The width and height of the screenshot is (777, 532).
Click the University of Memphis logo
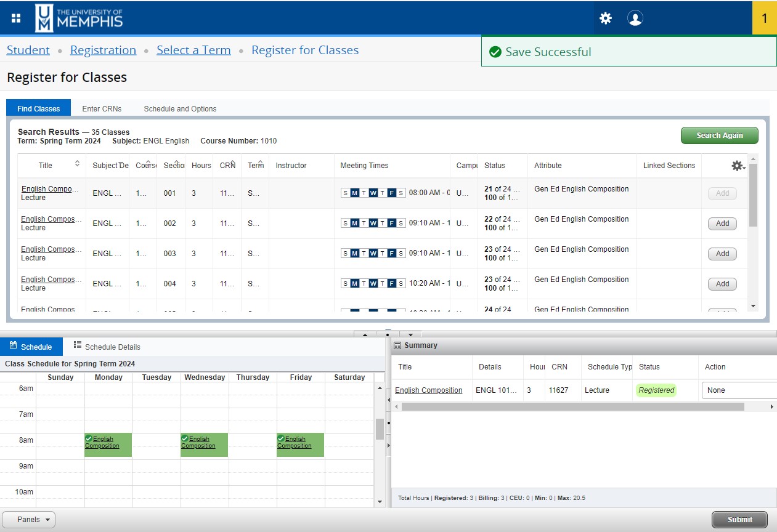(79, 18)
